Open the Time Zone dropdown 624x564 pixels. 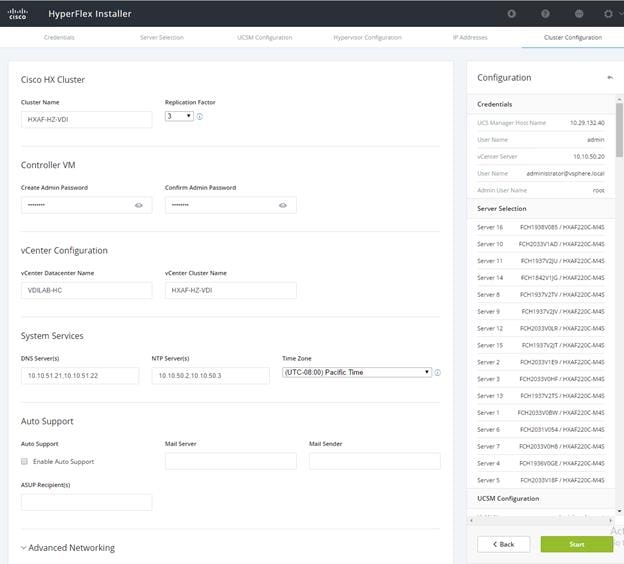[357, 372]
